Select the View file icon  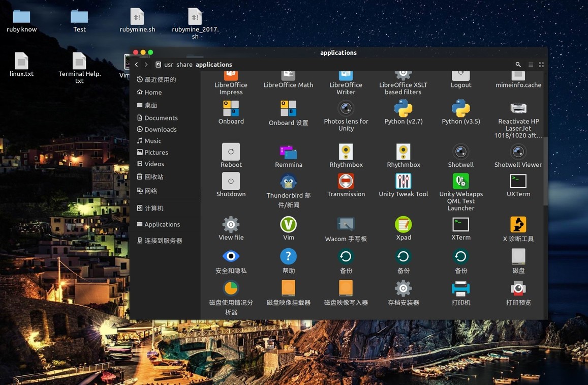231,224
